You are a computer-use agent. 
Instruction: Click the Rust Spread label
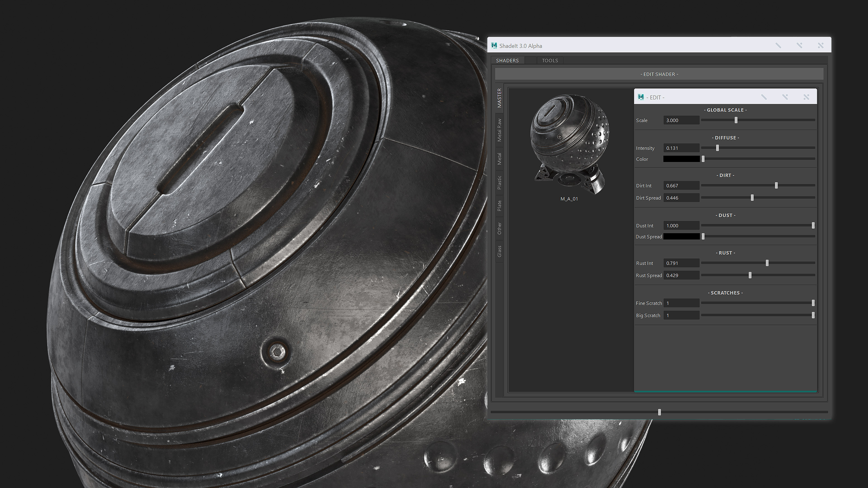649,275
